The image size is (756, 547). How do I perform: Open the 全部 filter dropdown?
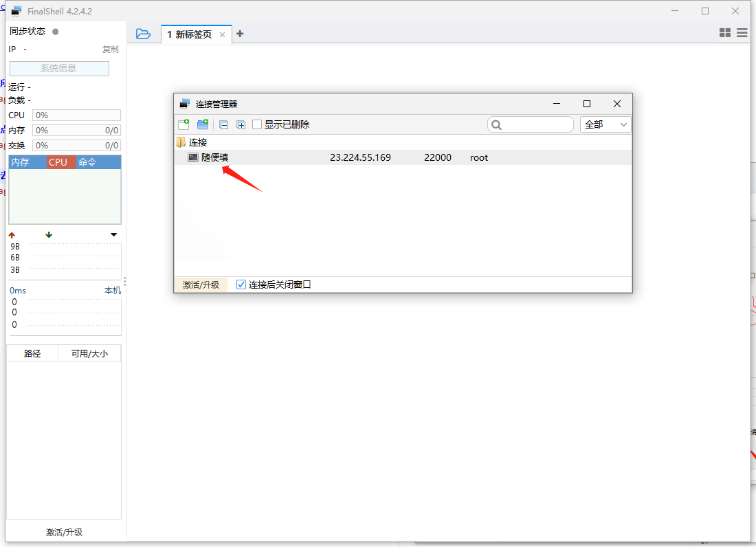coord(605,124)
